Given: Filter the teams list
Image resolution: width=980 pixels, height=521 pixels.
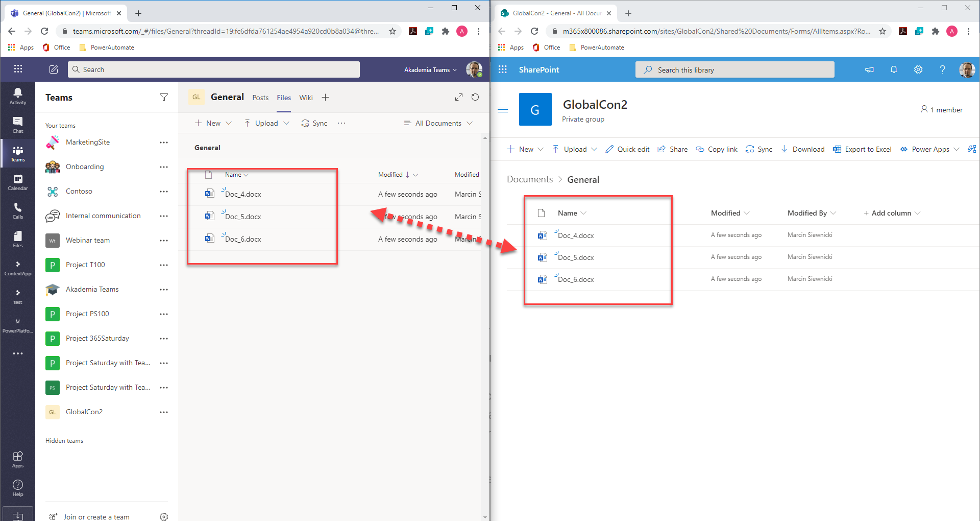Looking at the screenshot, I should [164, 97].
